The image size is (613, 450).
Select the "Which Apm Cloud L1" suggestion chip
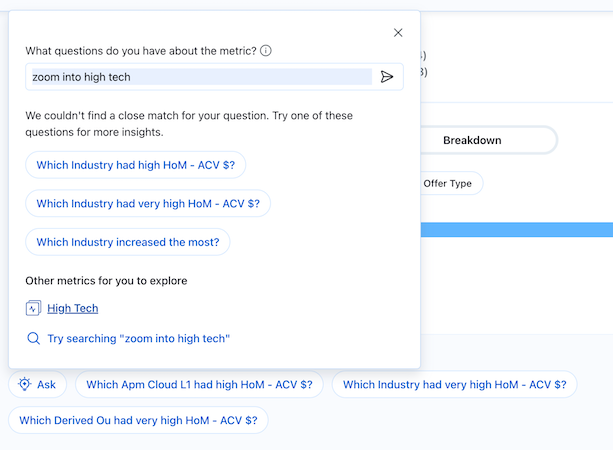coord(199,384)
